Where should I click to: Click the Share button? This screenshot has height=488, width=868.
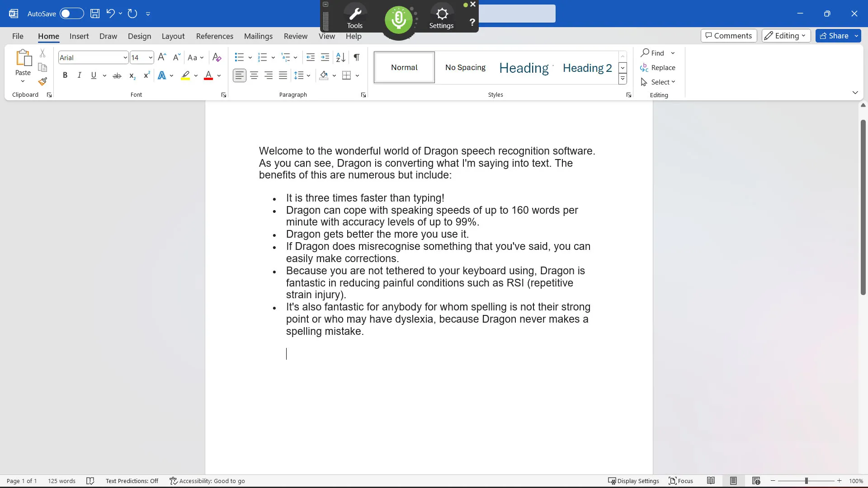(834, 36)
